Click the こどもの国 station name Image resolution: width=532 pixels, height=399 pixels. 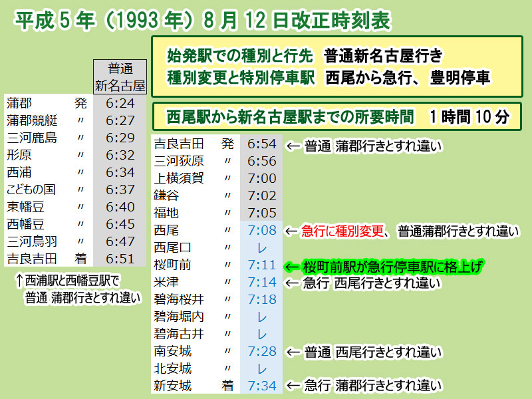pyautogui.click(x=31, y=190)
